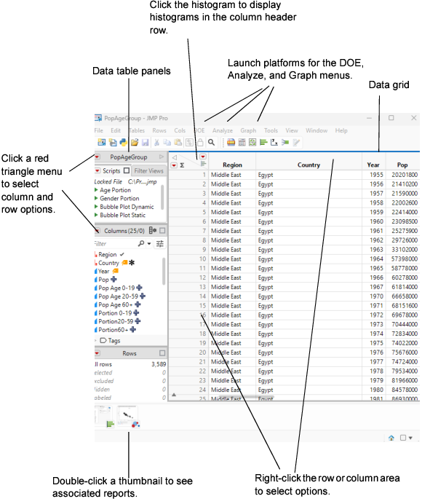The width and height of the screenshot is (422, 504).
Task: Click the histogram icon in column header corner
Action: pos(203,164)
